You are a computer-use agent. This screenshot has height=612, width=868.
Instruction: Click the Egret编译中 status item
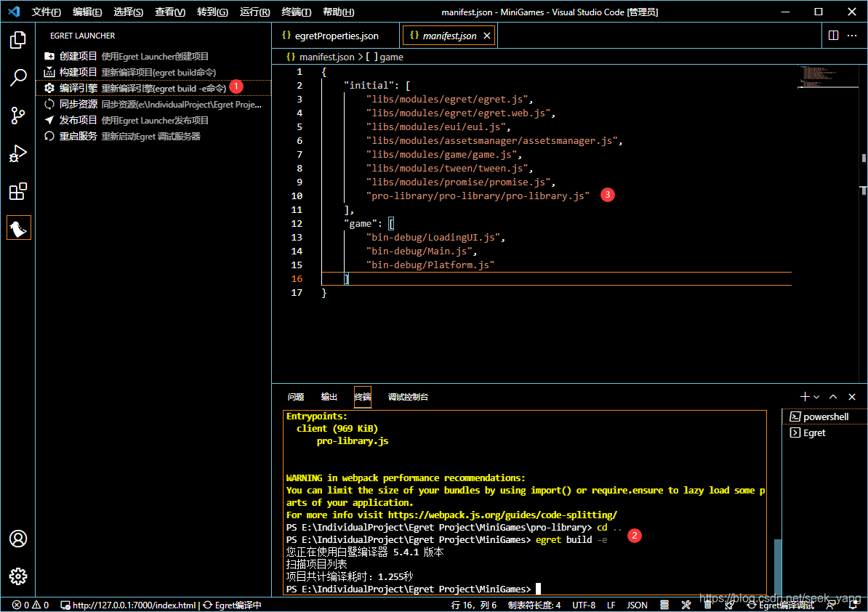(x=232, y=605)
